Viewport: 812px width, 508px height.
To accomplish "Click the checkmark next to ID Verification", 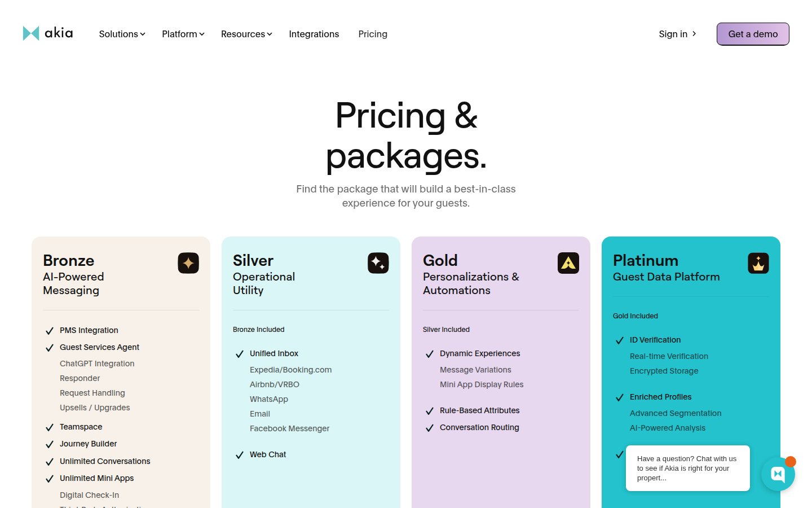I will tap(620, 340).
